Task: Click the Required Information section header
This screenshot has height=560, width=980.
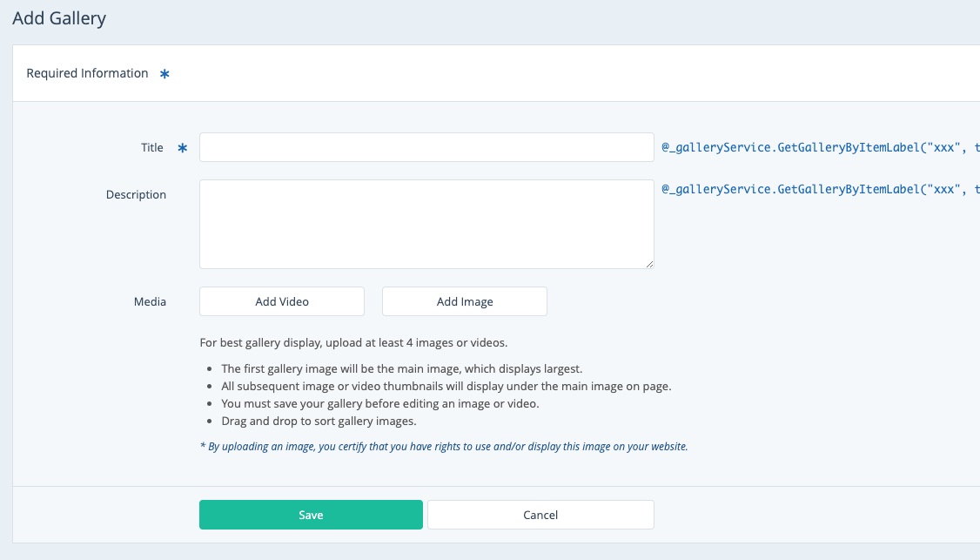Action: (87, 74)
